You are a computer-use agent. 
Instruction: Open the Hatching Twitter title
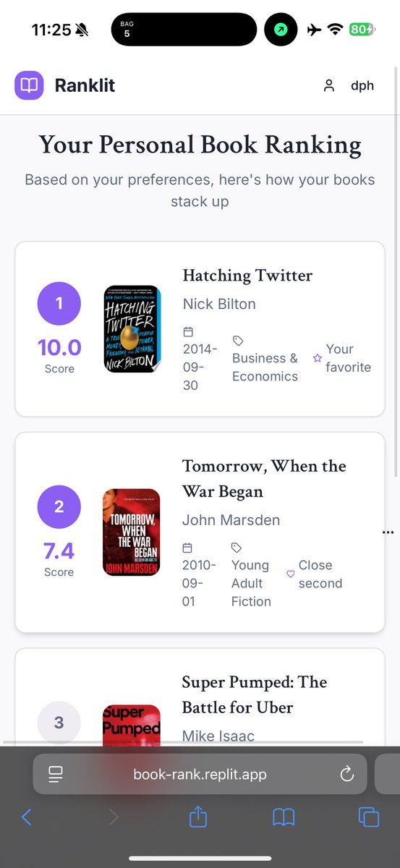247,276
